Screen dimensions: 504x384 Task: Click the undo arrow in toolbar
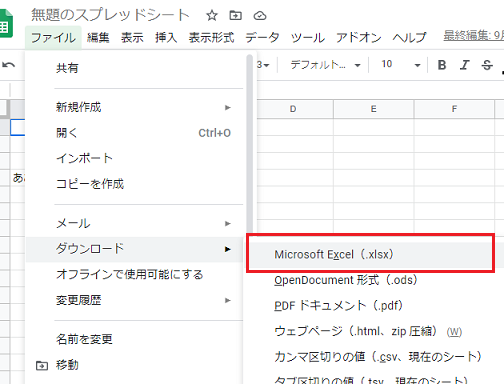click(9, 65)
